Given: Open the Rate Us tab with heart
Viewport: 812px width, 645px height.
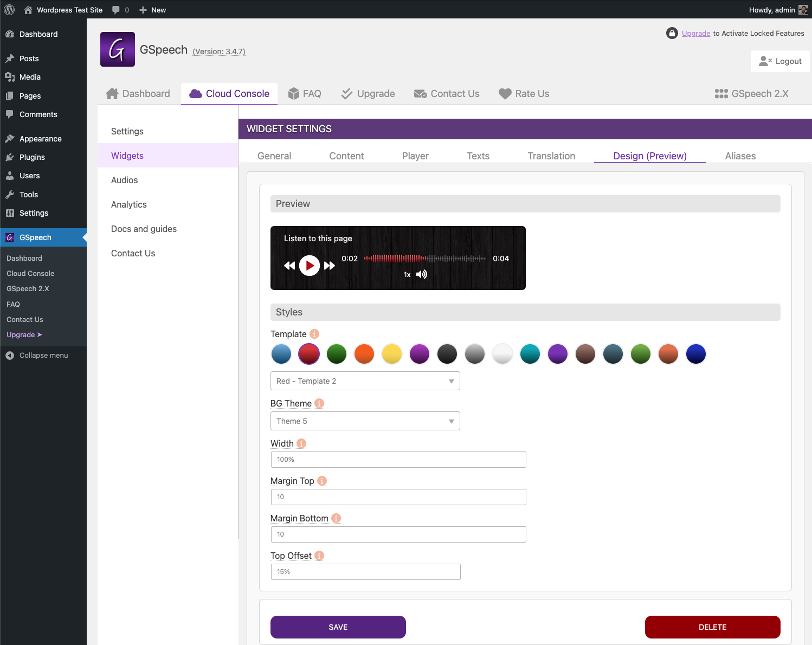Looking at the screenshot, I should point(524,94).
